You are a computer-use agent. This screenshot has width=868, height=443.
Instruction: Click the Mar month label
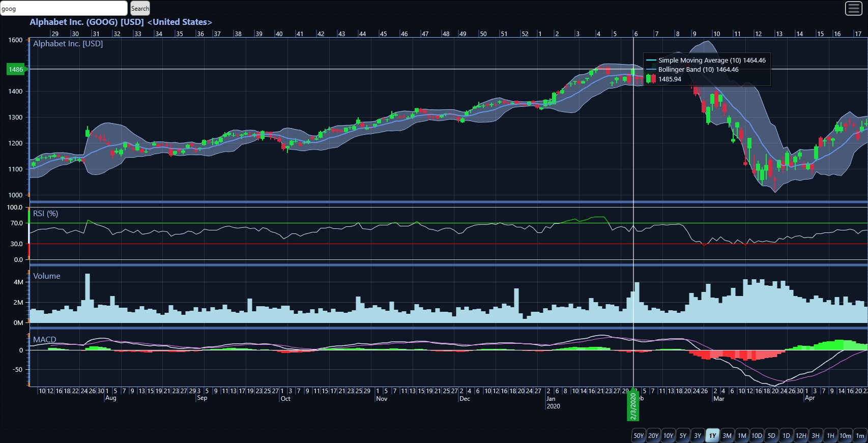[718, 398]
